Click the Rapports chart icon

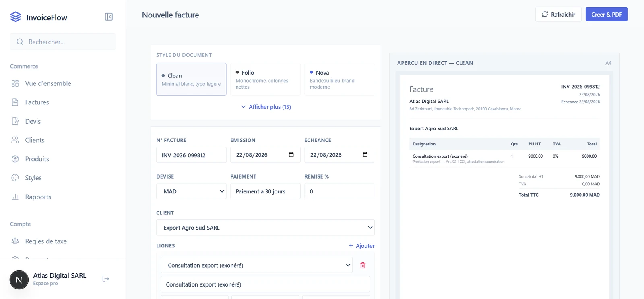click(15, 197)
